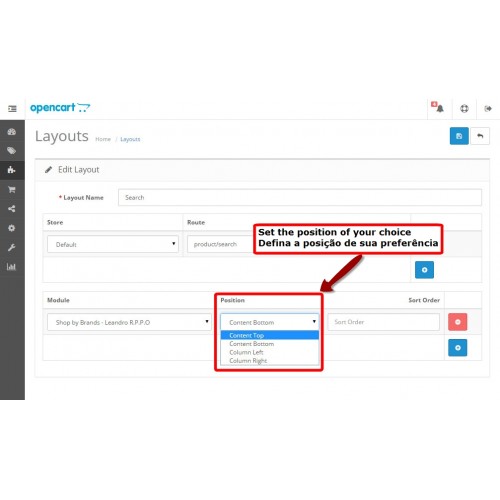Open the Extensions puzzle sidebar icon

pyautogui.click(x=12, y=170)
